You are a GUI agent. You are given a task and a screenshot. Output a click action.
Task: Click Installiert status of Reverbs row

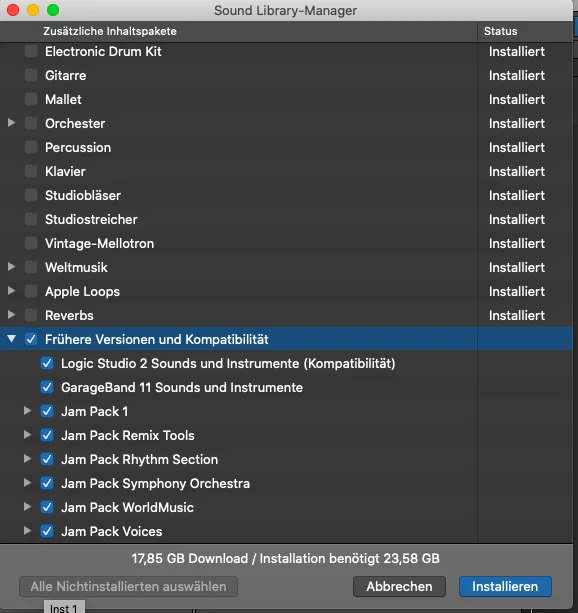click(x=517, y=315)
